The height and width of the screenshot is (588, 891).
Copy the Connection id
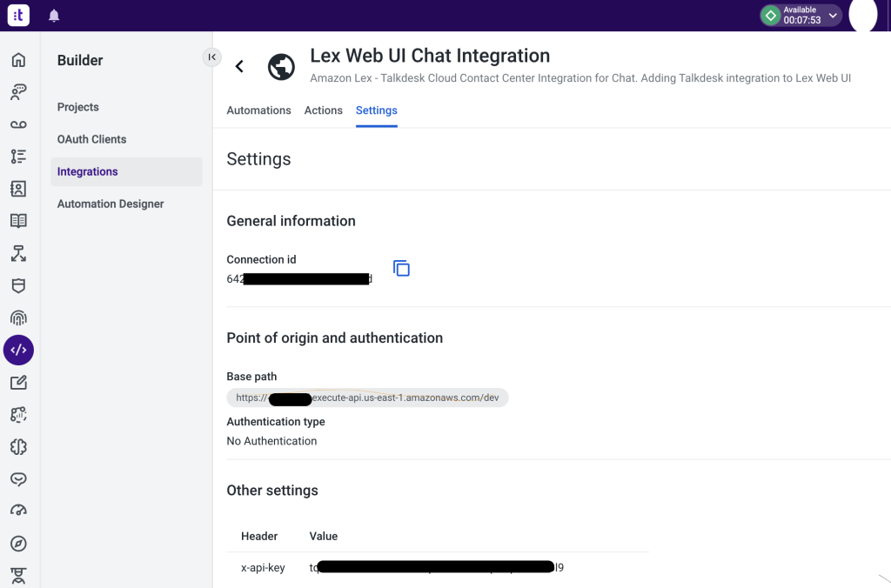coord(401,268)
